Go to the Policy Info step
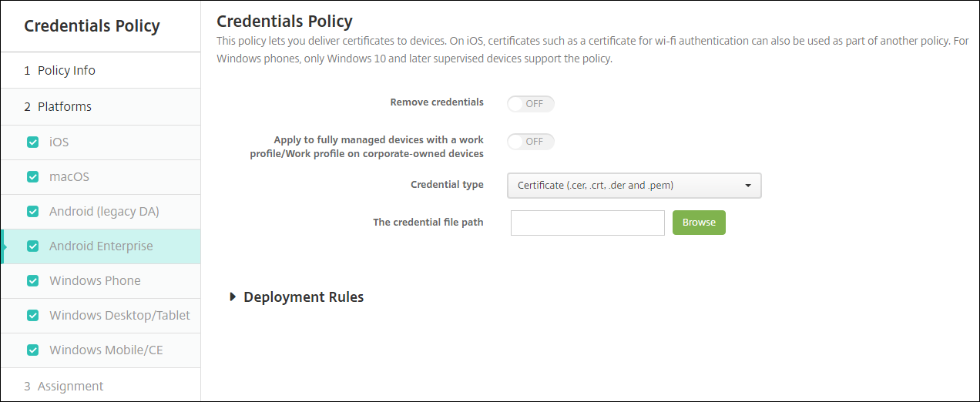This screenshot has width=980, height=402. [x=66, y=71]
